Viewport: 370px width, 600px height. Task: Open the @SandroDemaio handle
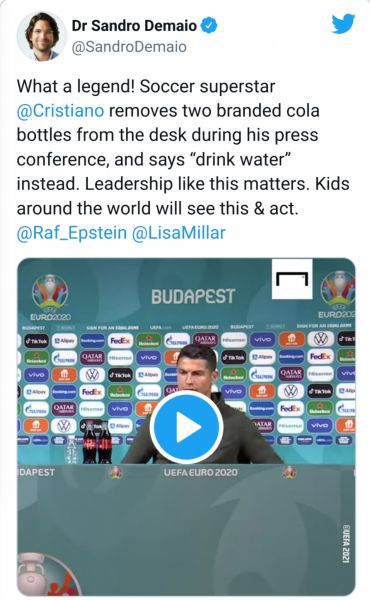(x=129, y=47)
